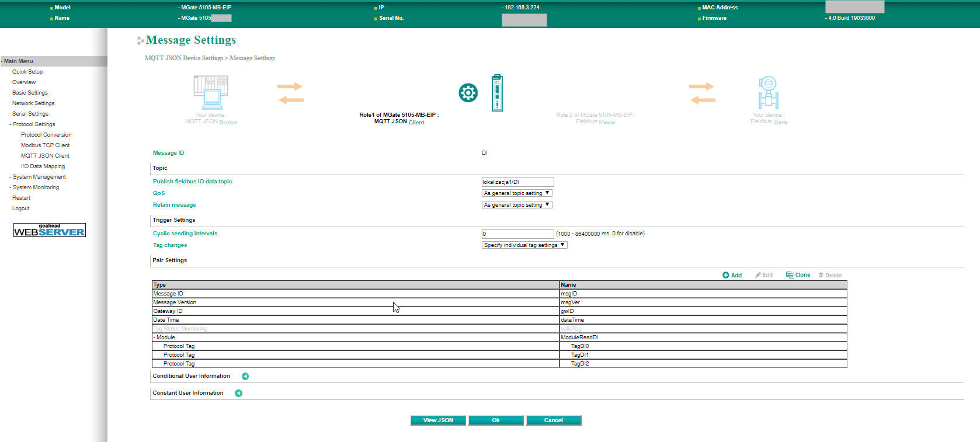
Task: Select the Date Time table row
Action: 499,320
